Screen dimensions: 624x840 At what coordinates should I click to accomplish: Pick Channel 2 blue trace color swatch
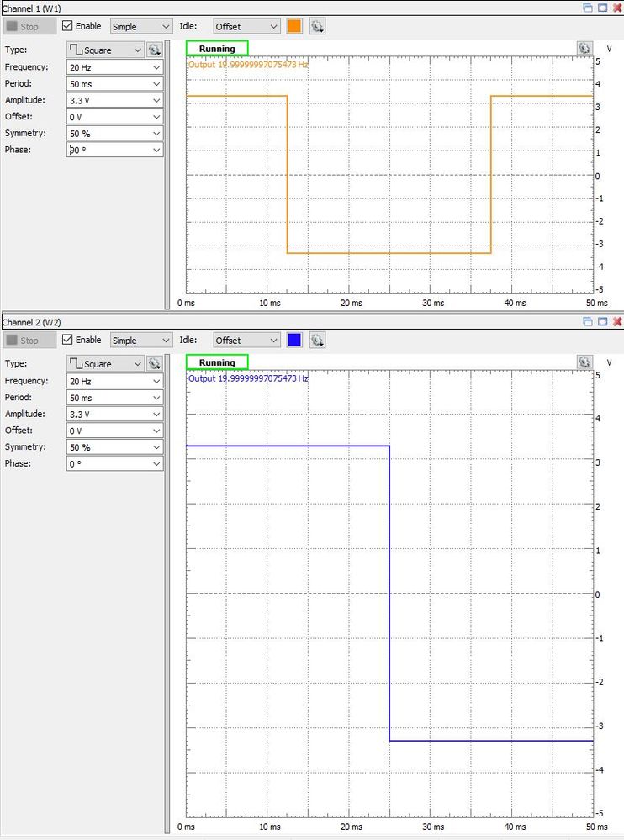pyautogui.click(x=294, y=341)
